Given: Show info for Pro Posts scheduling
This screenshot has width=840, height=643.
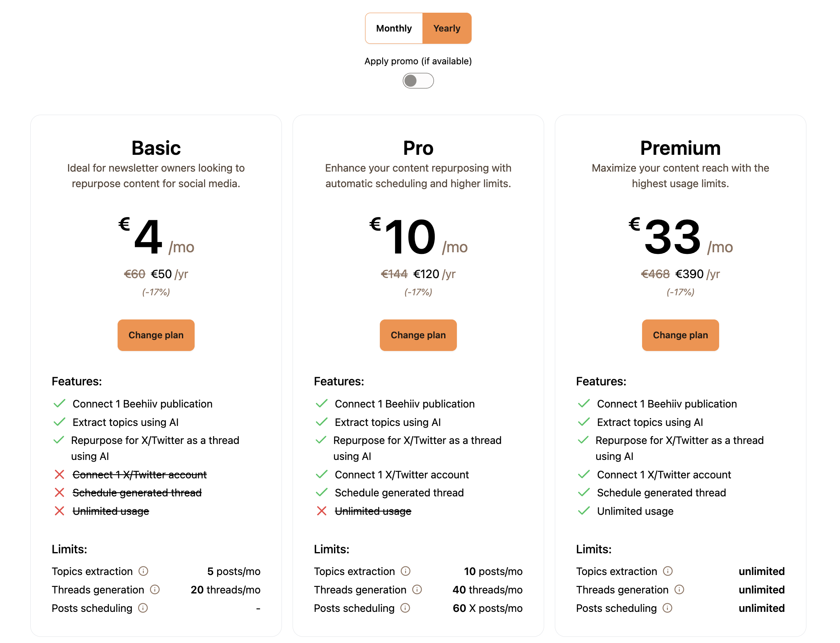Looking at the screenshot, I should (405, 608).
